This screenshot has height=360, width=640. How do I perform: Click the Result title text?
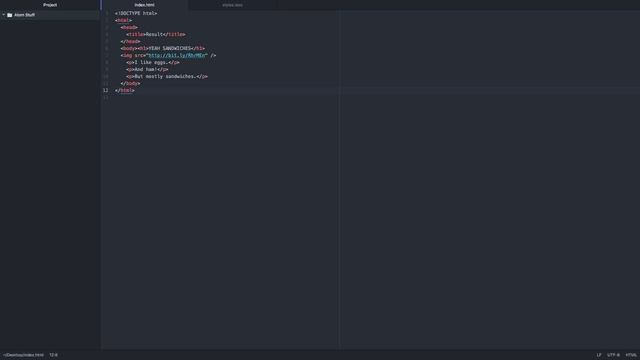154,35
